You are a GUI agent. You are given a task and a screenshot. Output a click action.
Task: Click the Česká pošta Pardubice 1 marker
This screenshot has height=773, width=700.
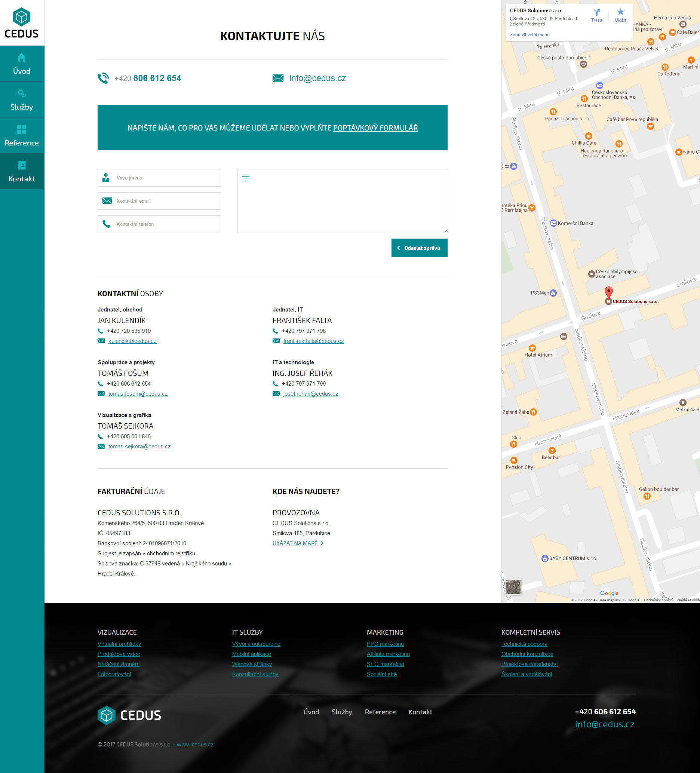(x=583, y=64)
